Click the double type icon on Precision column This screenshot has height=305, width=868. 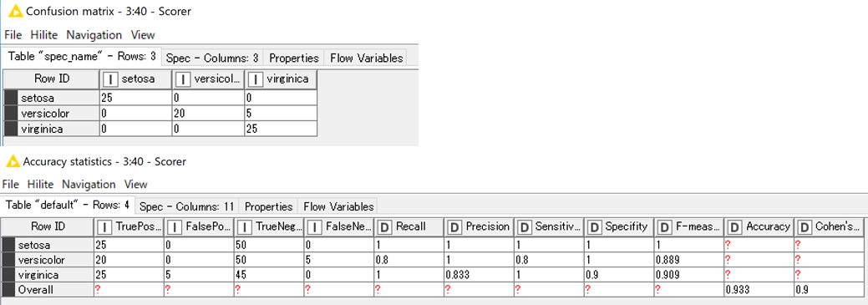454,227
